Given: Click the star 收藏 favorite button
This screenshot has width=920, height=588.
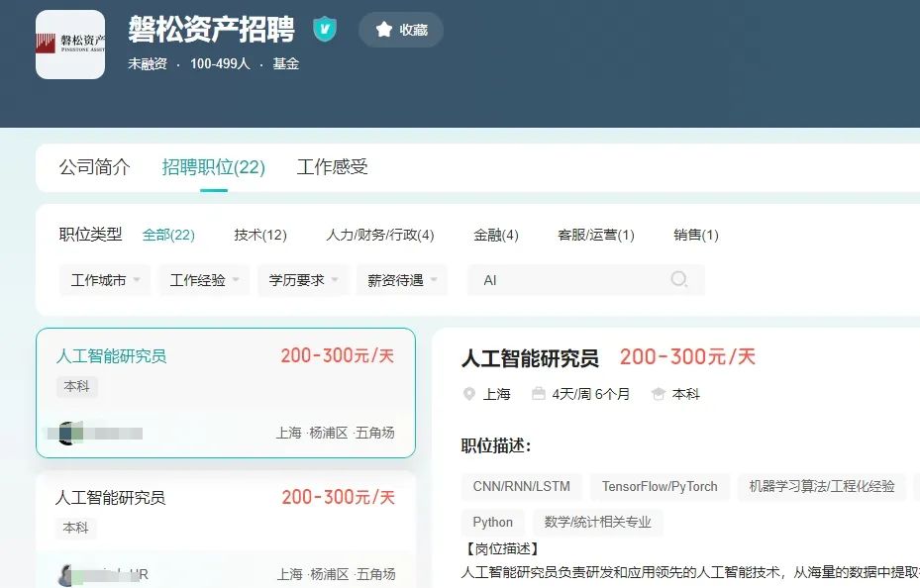Looking at the screenshot, I should click(401, 30).
